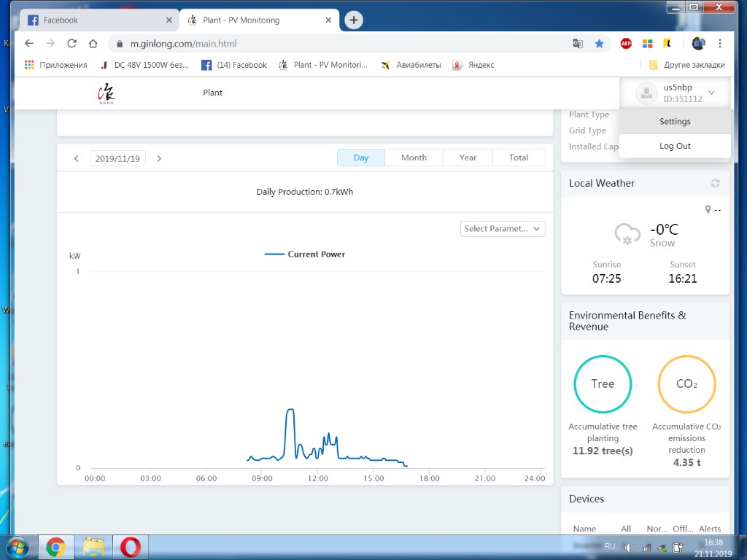Click the browser reload button
Image resolution: width=747 pixels, height=560 pixels.
pos(71,43)
